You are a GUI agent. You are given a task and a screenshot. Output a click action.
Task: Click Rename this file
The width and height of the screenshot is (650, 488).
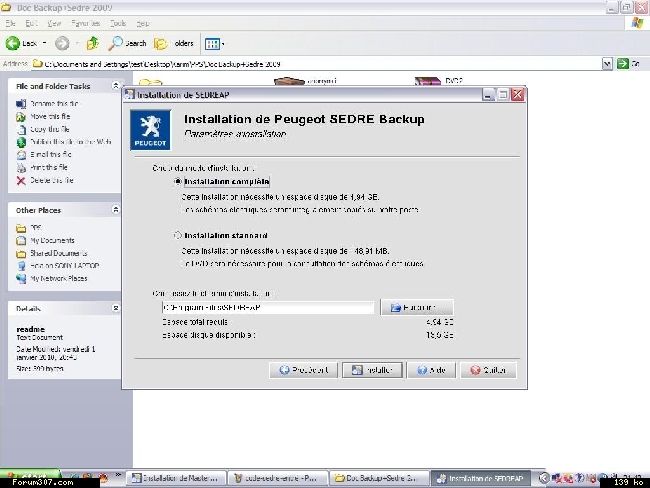(x=54, y=104)
